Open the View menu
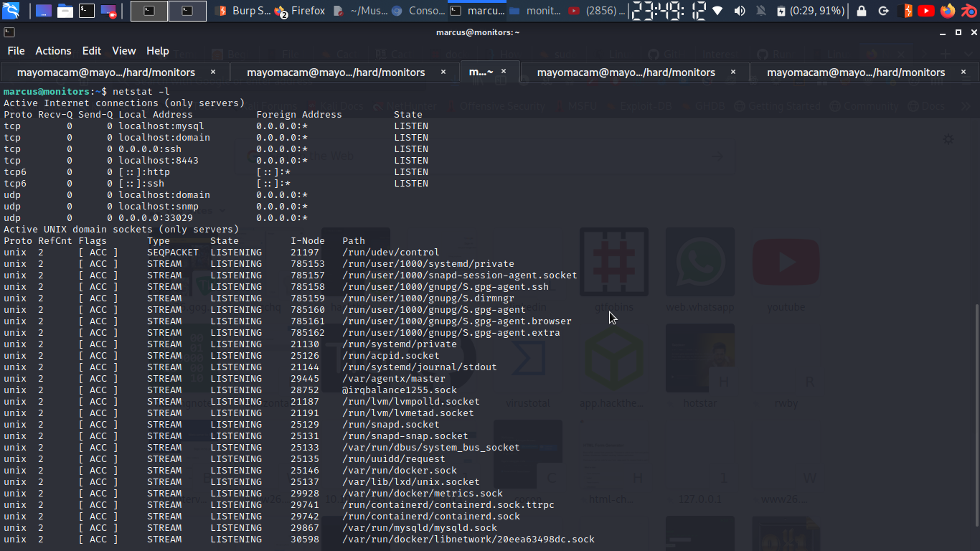This screenshot has width=980, height=551. coord(123,51)
